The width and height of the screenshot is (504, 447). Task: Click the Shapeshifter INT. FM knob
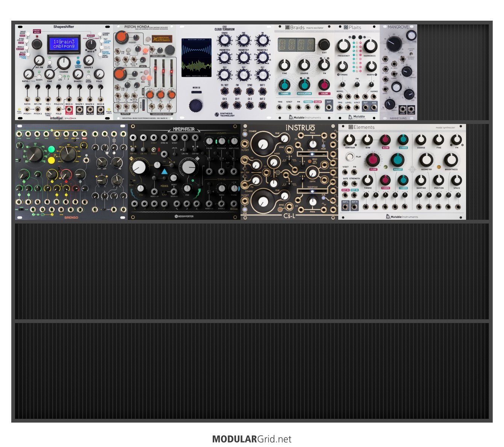[x=39, y=60]
